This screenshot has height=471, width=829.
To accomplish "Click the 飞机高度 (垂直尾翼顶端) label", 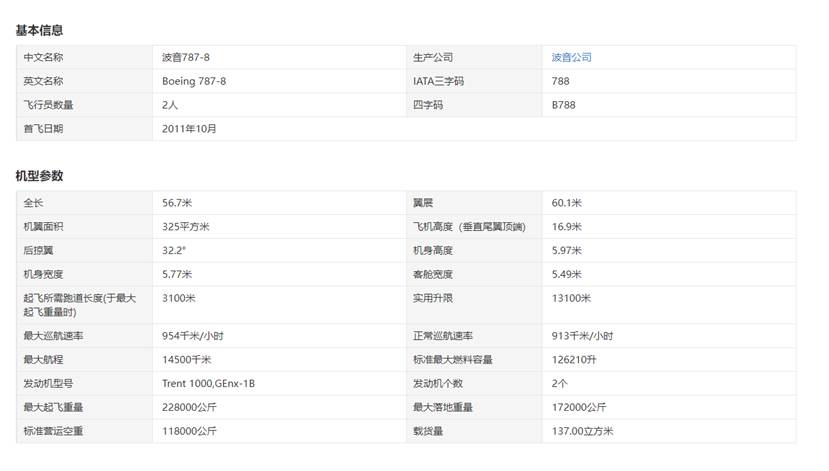I will tap(469, 226).
